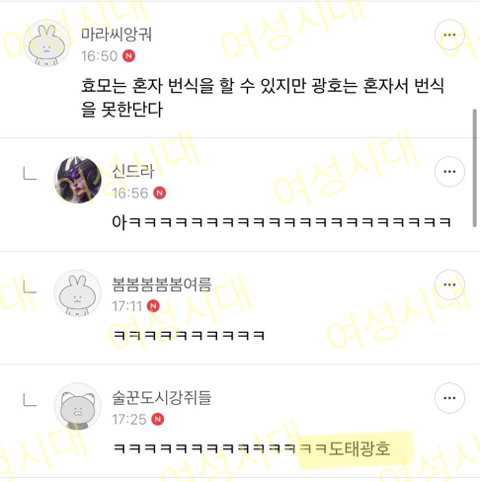Open more options for 술꾼도시강쥐들's reply
This screenshot has width=480, height=482.
449,398
